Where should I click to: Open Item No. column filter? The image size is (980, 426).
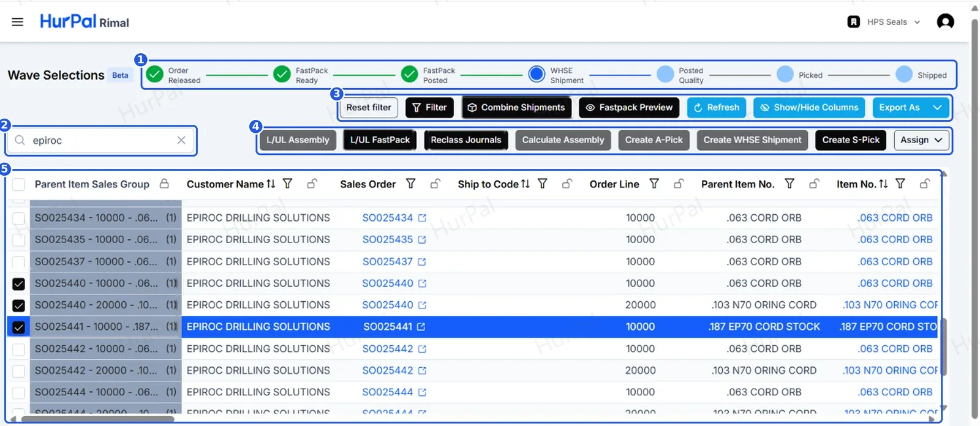[900, 184]
